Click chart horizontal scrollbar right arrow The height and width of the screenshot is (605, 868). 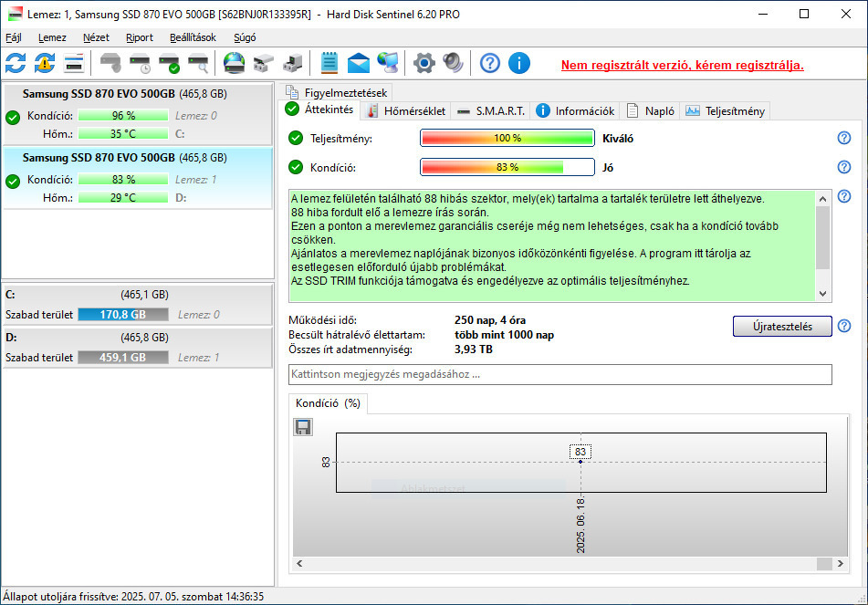pyautogui.click(x=841, y=564)
